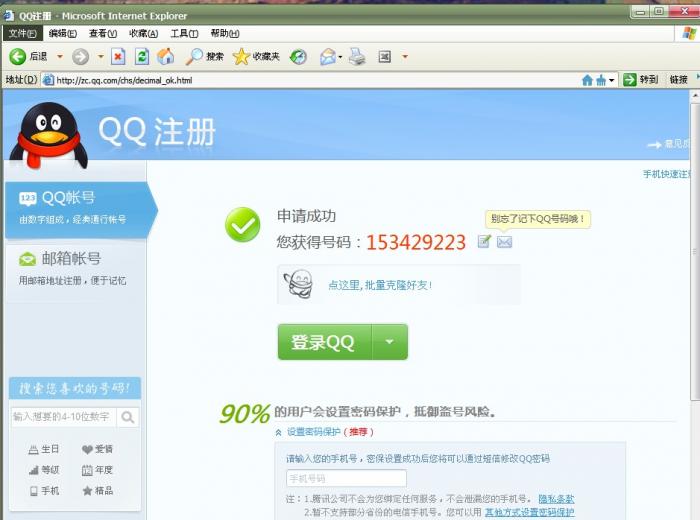Open the Back button history dropdown arrow

point(60,57)
